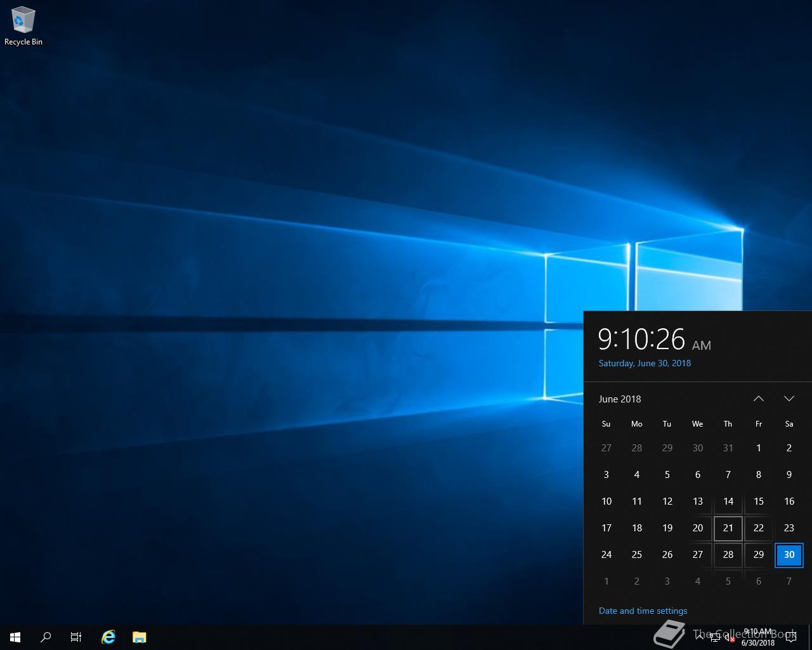Select grayed July 5 in last row

pyautogui.click(x=728, y=581)
